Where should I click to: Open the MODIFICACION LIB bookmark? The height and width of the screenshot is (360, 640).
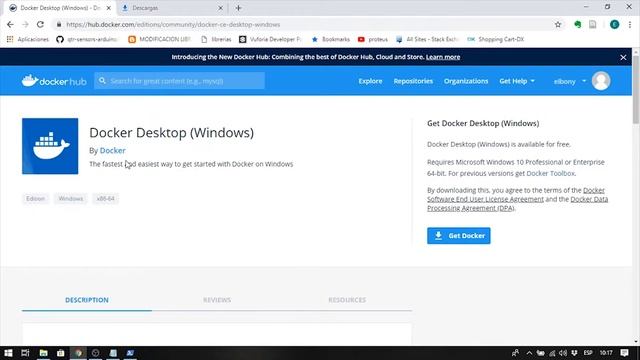point(160,39)
